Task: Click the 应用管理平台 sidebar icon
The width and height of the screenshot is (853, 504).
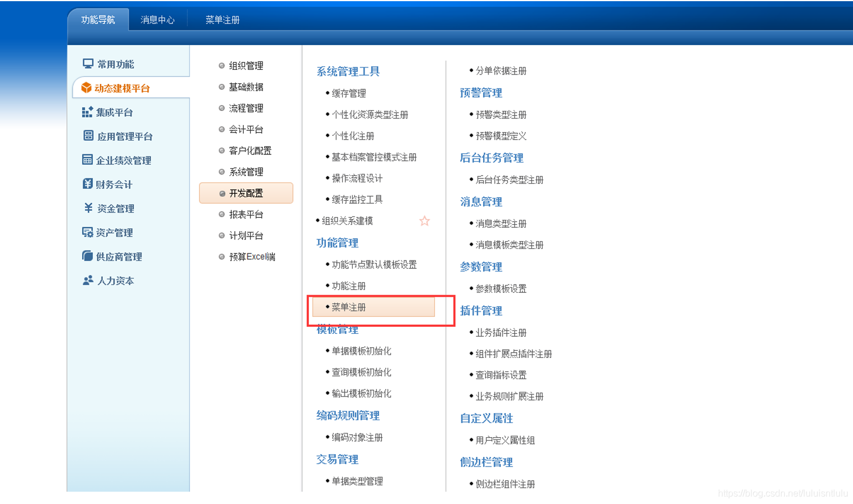Action: pyautogui.click(x=88, y=136)
